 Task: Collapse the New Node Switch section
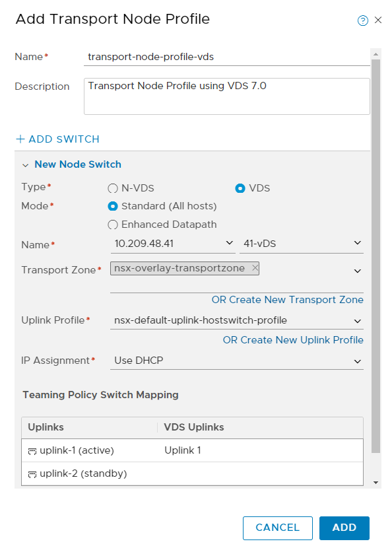point(25,165)
